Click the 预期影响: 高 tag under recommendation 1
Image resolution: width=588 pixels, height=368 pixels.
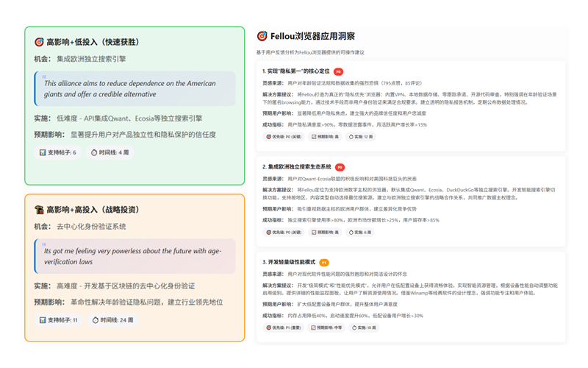[325, 137]
